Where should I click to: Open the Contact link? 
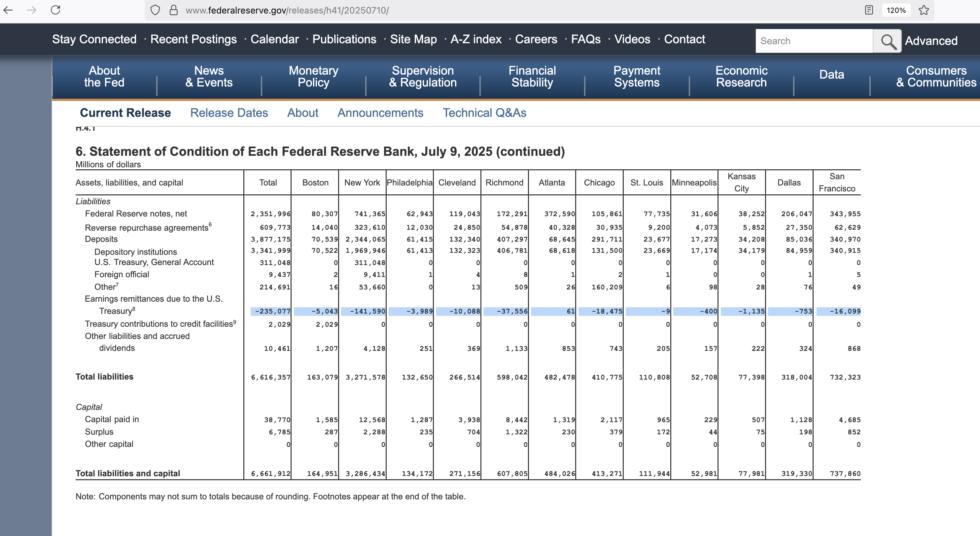[684, 39]
